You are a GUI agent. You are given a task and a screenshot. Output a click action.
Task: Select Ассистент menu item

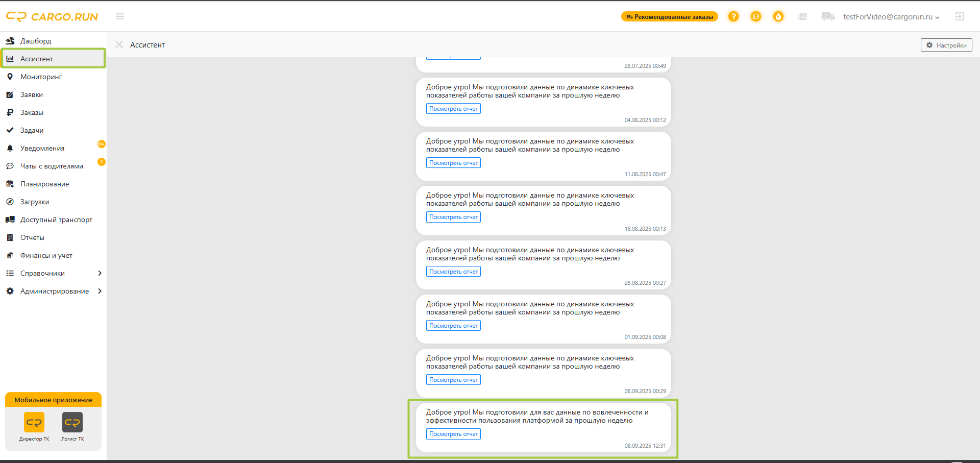pyautogui.click(x=53, y=59)
